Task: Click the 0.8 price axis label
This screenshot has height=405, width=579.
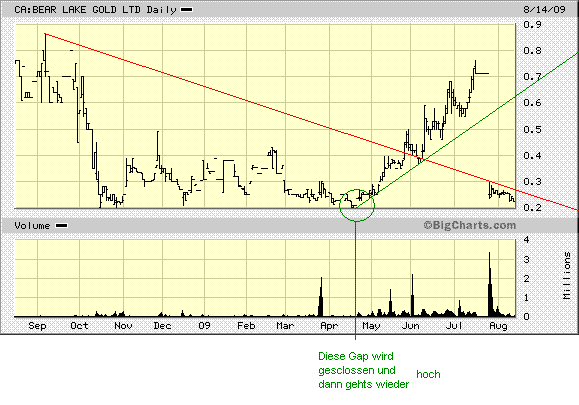Action: tap(532, 51)
